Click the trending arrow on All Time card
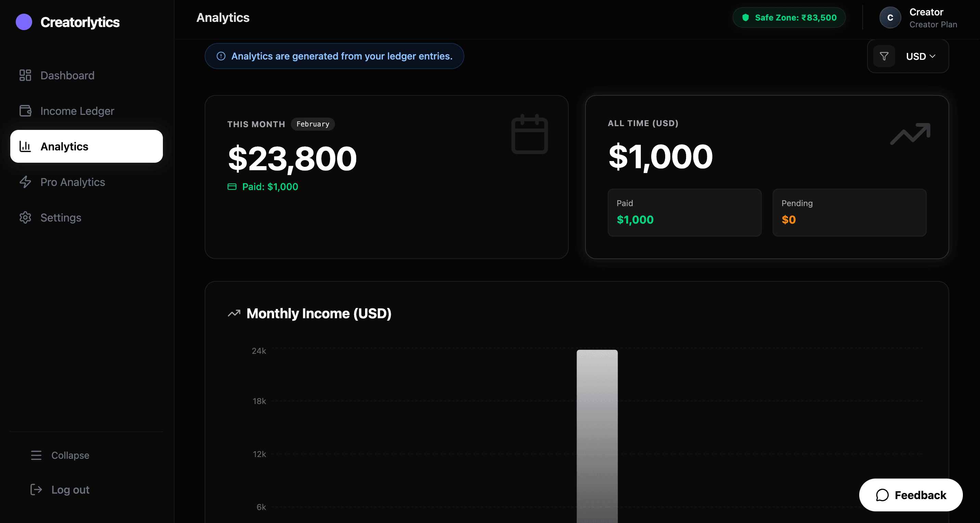Viewport: 980px width, 523px height. 910,133
